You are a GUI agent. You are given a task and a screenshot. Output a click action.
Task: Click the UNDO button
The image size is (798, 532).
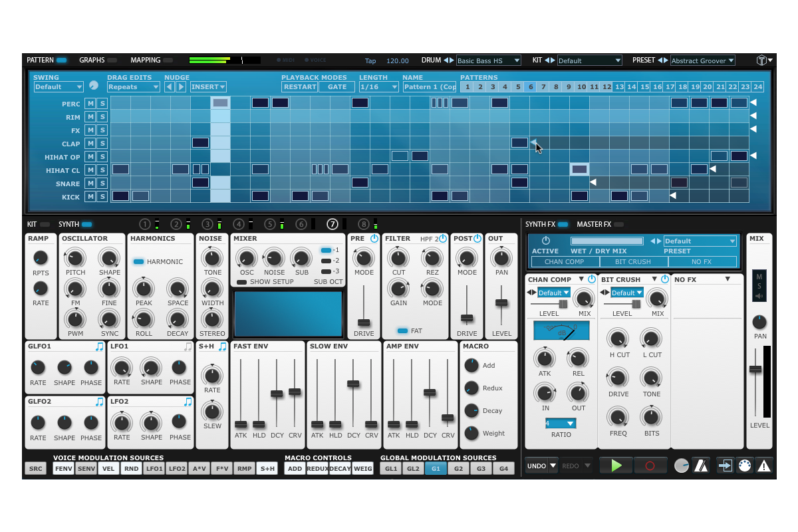tap(537, 465)
